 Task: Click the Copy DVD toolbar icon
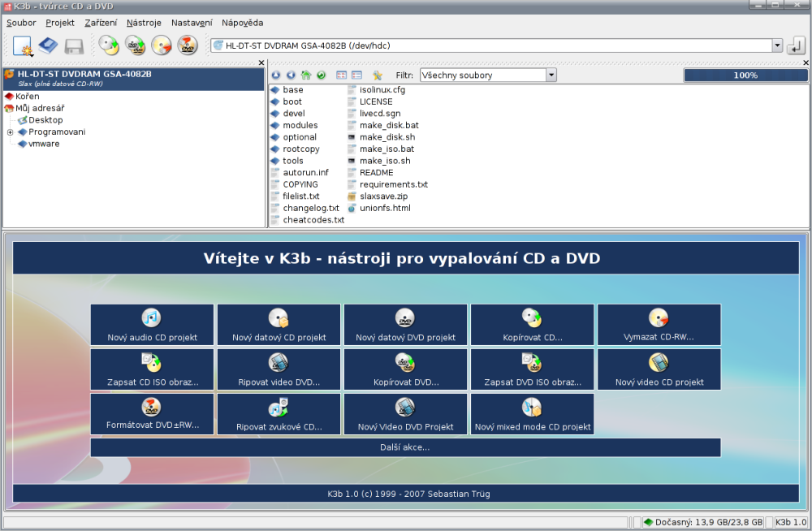135,45
